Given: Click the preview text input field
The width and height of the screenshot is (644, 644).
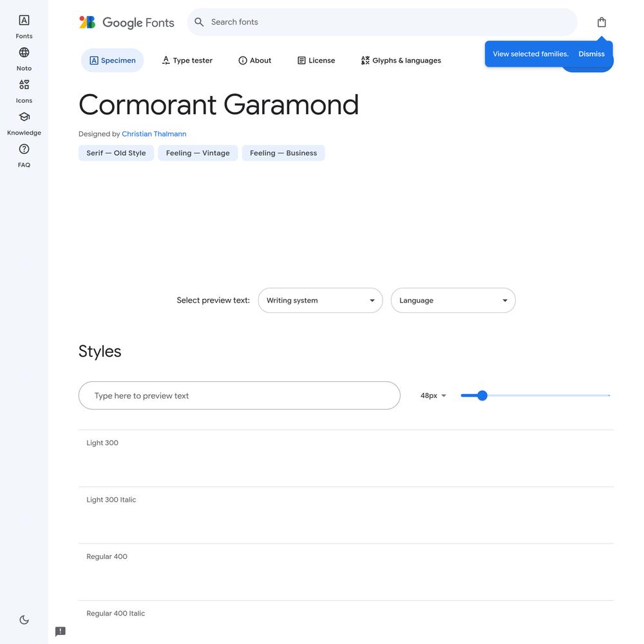Looking at the screenshot, I should (239, 395).
